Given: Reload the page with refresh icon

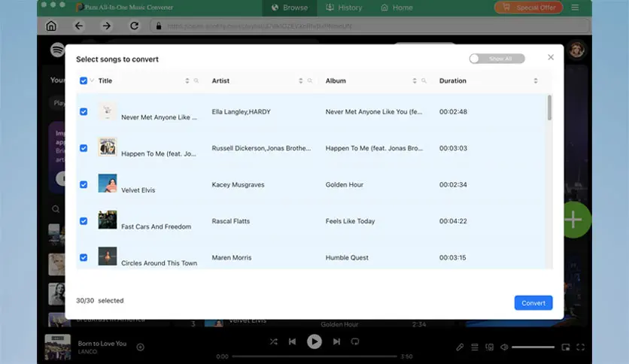Looking at the screenshot, I should tap(134, 26).
